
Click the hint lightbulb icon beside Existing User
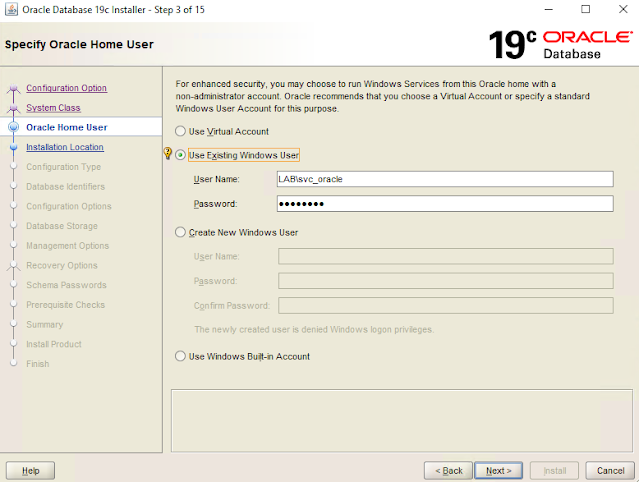click(167, 153)
